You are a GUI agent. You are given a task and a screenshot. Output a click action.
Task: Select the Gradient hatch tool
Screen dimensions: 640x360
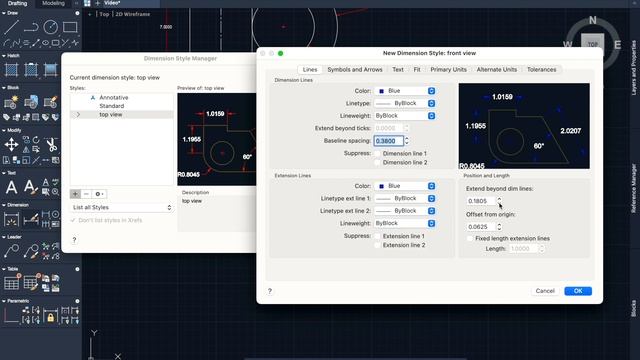click(51, 70)
